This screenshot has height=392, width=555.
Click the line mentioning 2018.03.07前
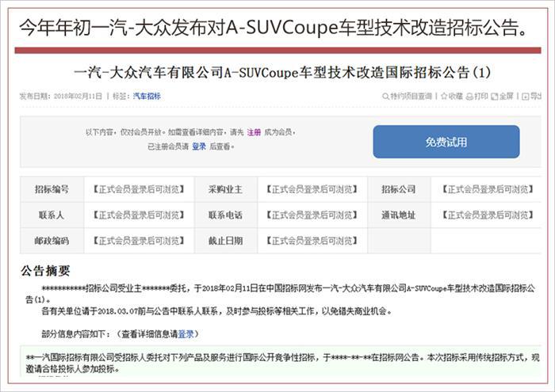pyautogui.click(x=216, y=311)
